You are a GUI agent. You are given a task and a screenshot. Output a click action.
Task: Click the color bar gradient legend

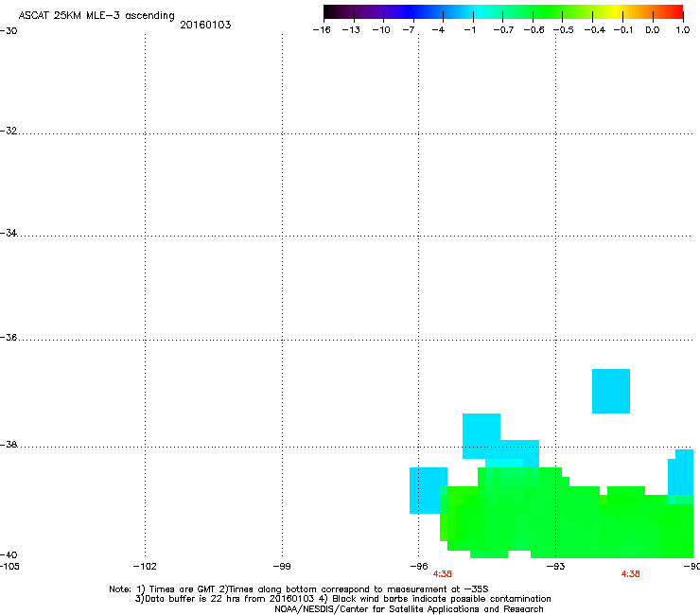coord(503,11)
